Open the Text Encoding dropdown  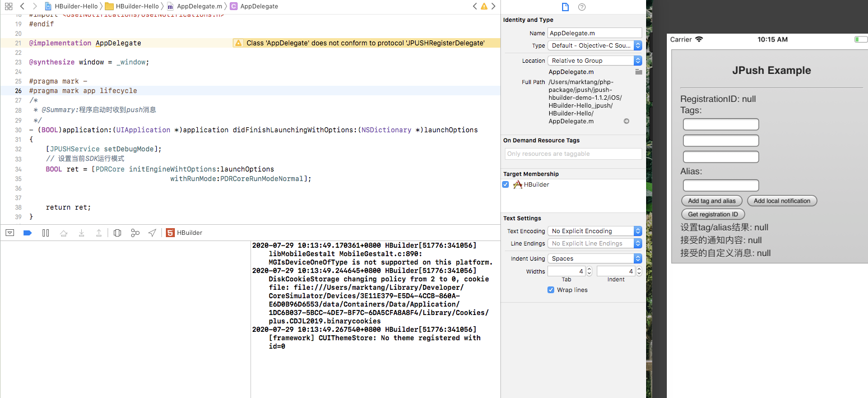[x=595, y=231]
